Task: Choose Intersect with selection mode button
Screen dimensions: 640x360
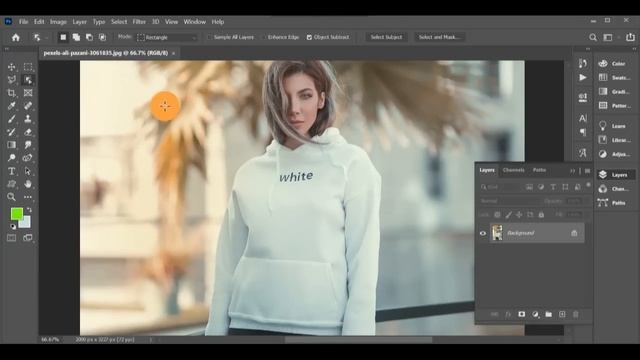Action: pos(102,37)
